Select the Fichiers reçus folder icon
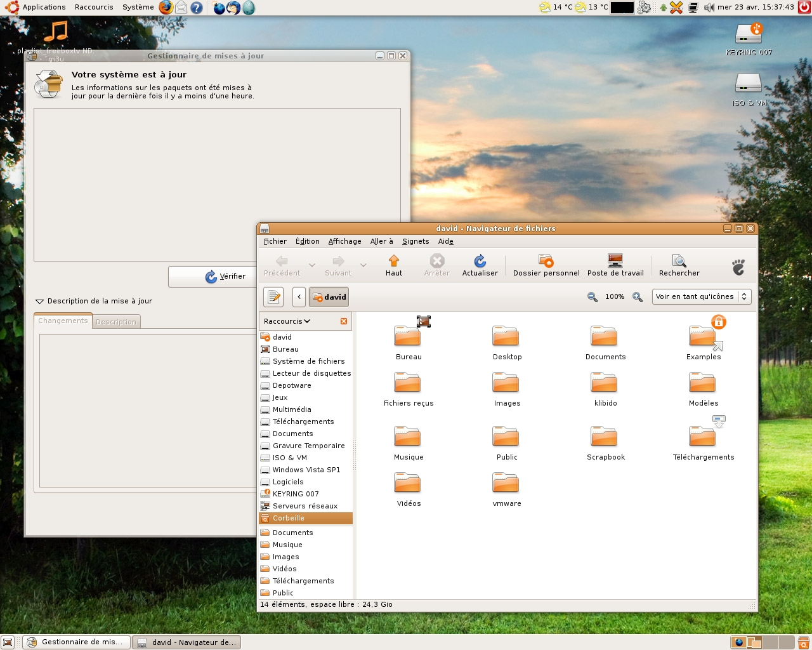Screen dimensions: 812x650 tap(409, 389)
